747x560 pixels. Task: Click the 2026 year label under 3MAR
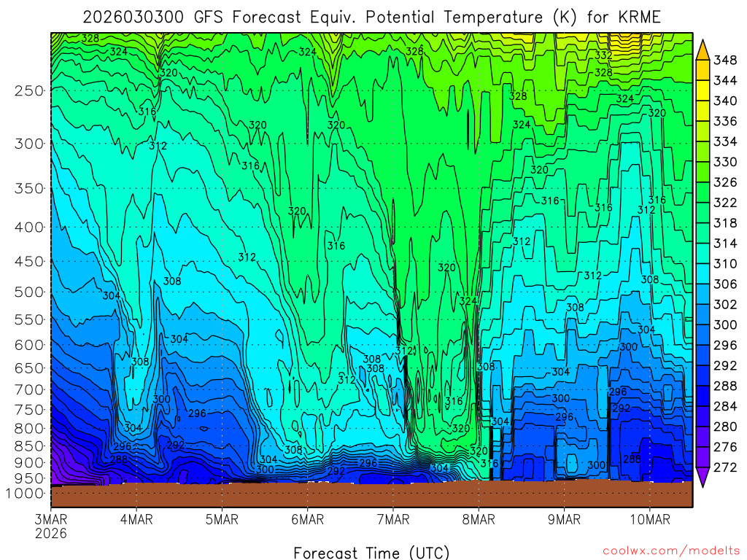51,534
